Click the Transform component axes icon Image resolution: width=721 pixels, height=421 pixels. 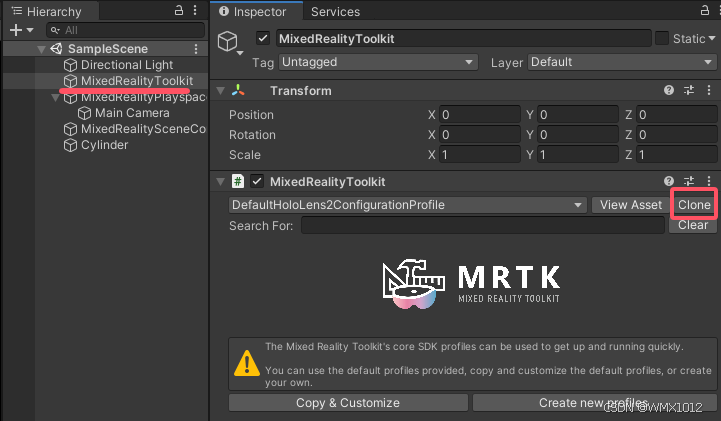click(238, 90)
